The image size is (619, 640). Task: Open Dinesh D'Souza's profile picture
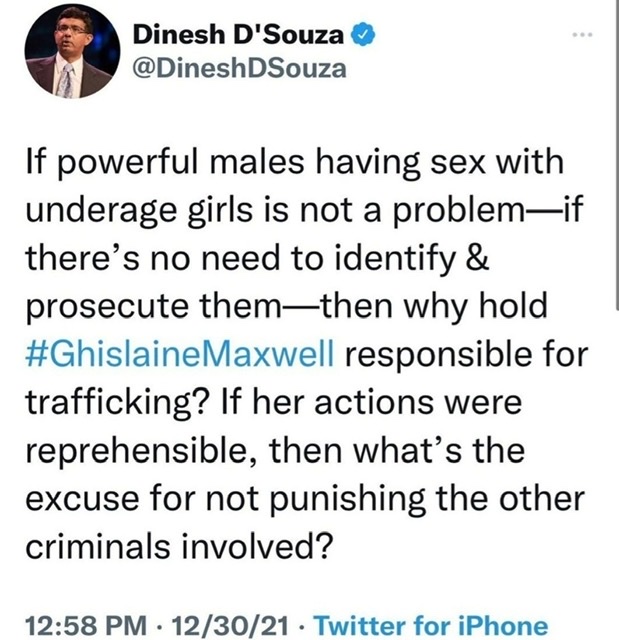click(x=72, y=51)
